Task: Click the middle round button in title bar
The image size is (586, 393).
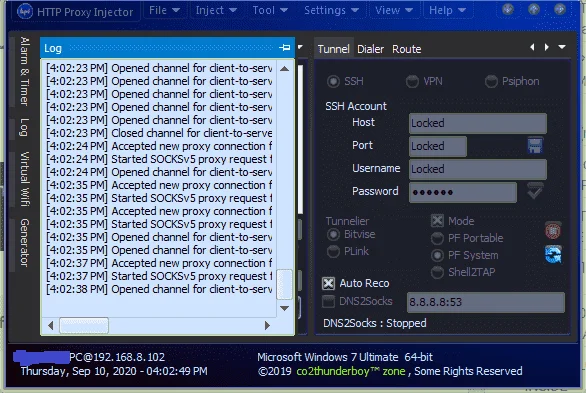Action: pyautogui.click(x=534, y=9)
